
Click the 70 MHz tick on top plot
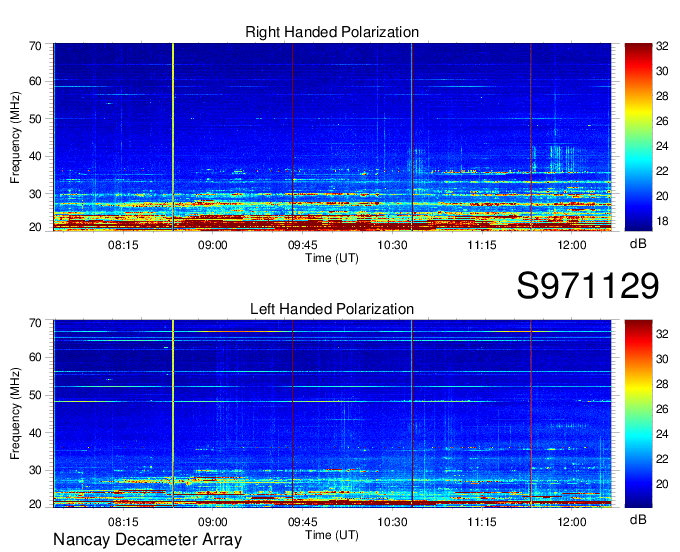click(x=35, y=46)
